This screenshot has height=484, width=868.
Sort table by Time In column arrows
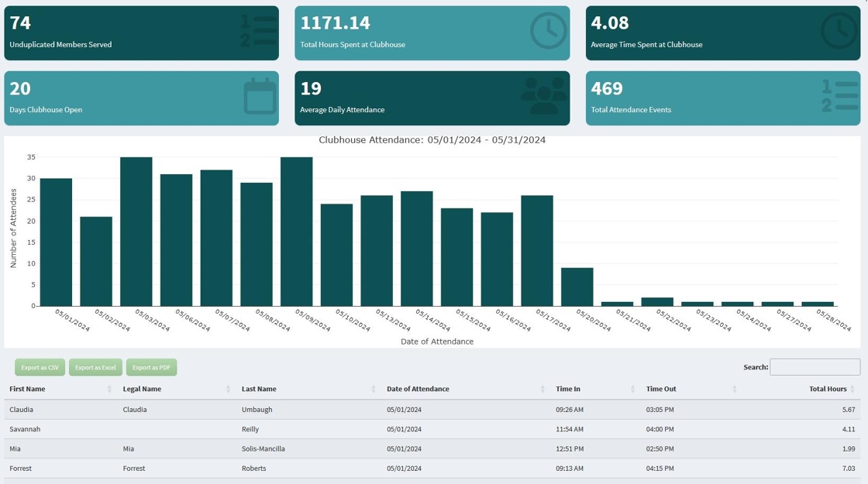(632, 389)
